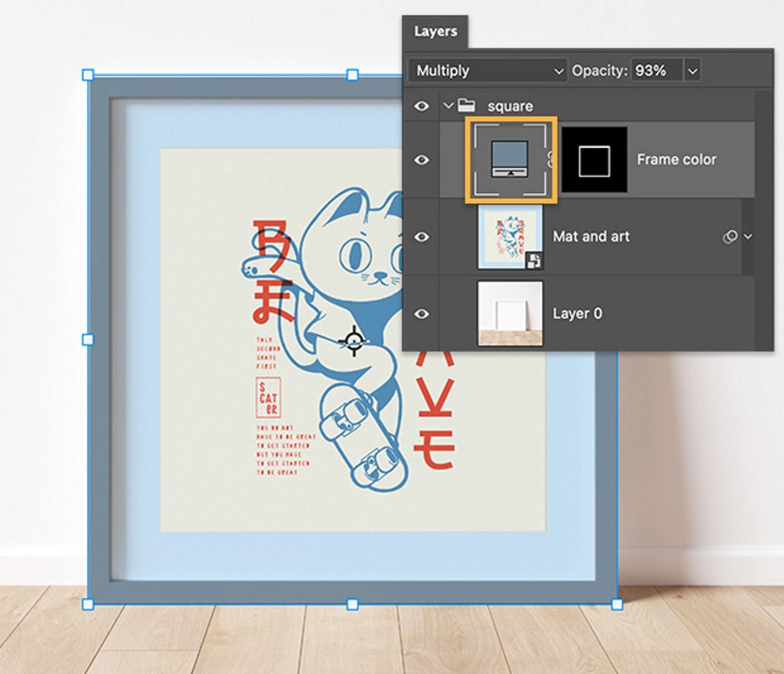Screen dimensions: 784x674
Task: Open the Opacity slider dropdown arrow
Action: [x=691, y=71]
